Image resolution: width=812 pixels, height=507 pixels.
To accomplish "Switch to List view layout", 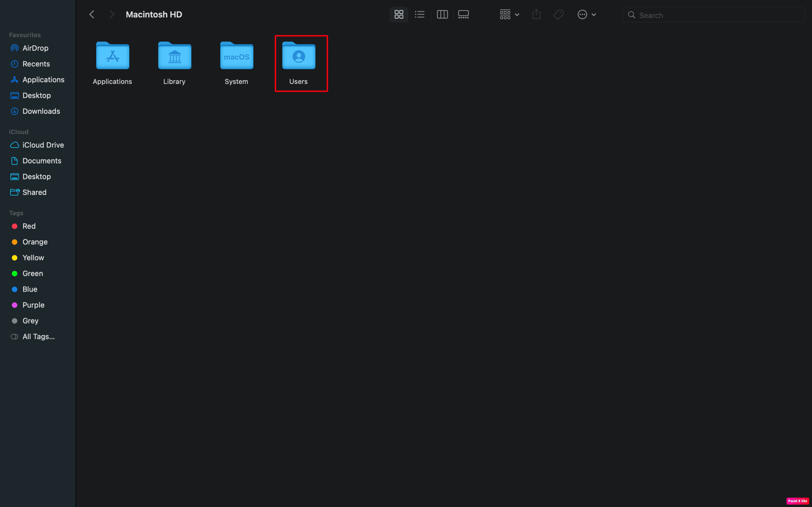I will point(419,14).
